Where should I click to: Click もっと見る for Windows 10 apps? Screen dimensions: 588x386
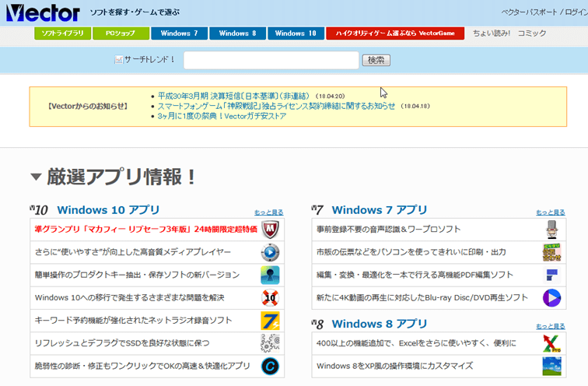click(269, 212)
